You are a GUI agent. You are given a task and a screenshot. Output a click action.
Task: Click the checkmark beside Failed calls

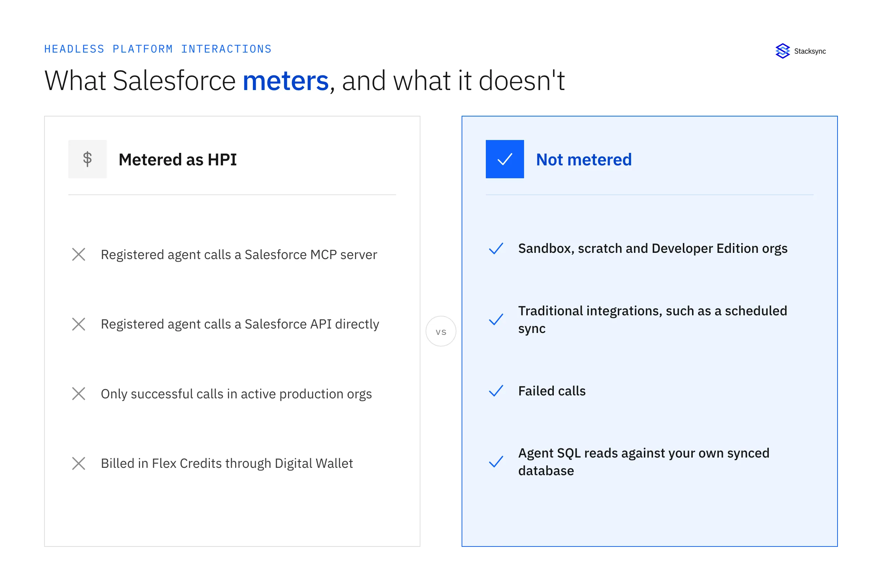click(x=496, y=391)
